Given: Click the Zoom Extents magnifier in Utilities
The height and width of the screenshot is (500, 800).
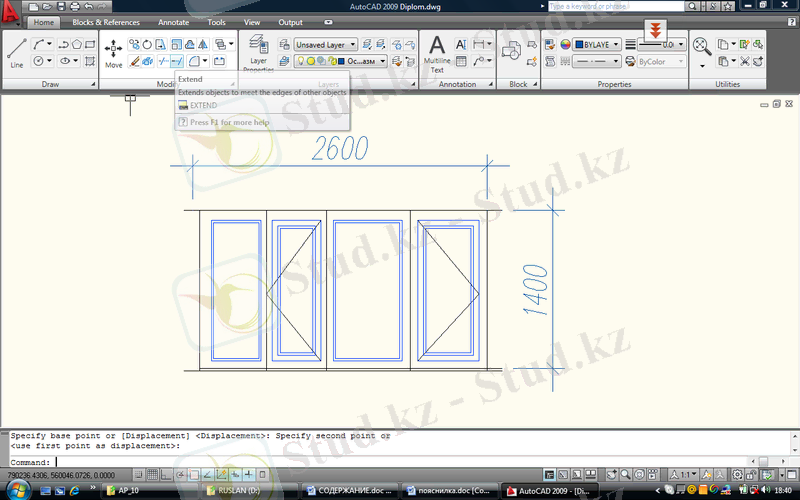Looking at the screenshot, I should point(701,45).
